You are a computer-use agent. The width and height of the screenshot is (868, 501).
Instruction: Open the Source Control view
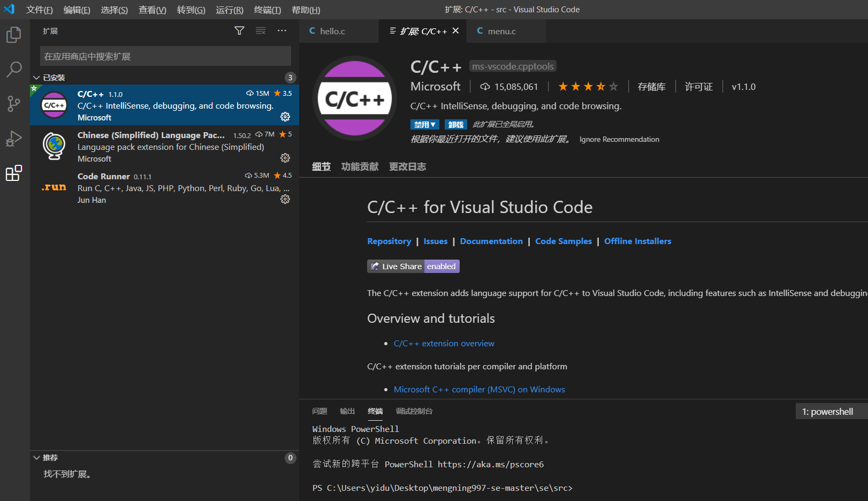coord(14,103)
